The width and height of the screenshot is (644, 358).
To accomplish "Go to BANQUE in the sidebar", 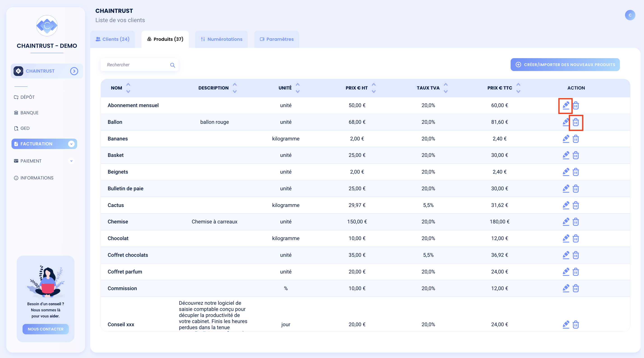I will (26, 113).
